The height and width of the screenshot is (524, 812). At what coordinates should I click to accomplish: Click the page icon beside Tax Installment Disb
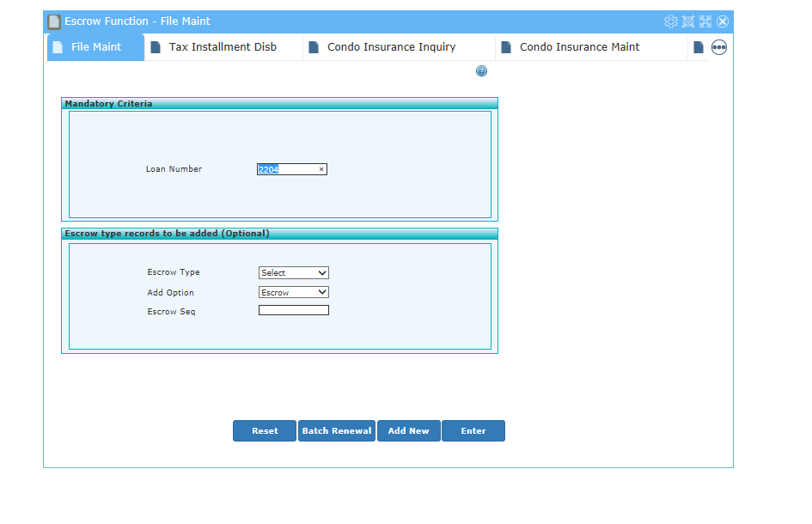pyautogui.click(x=156, y=47)
